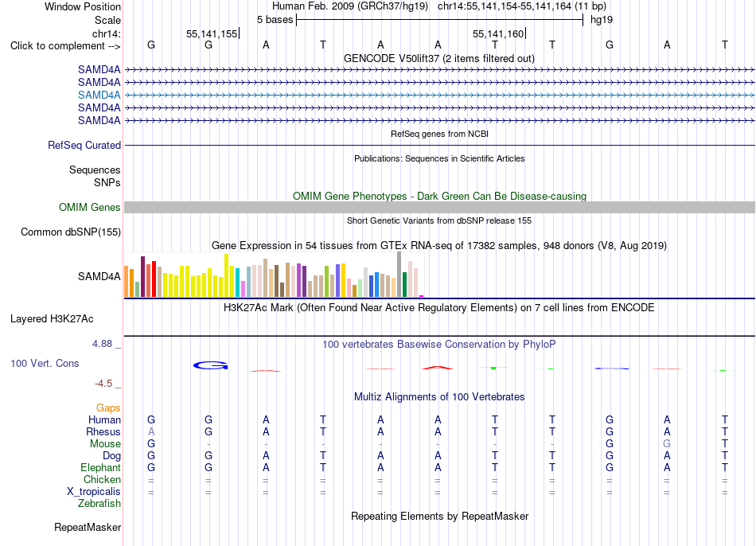Click the 55,141,160 coordinate marker
Viewport: 756px width, 546px height.
pyautogui.click(x=498, y=33)
